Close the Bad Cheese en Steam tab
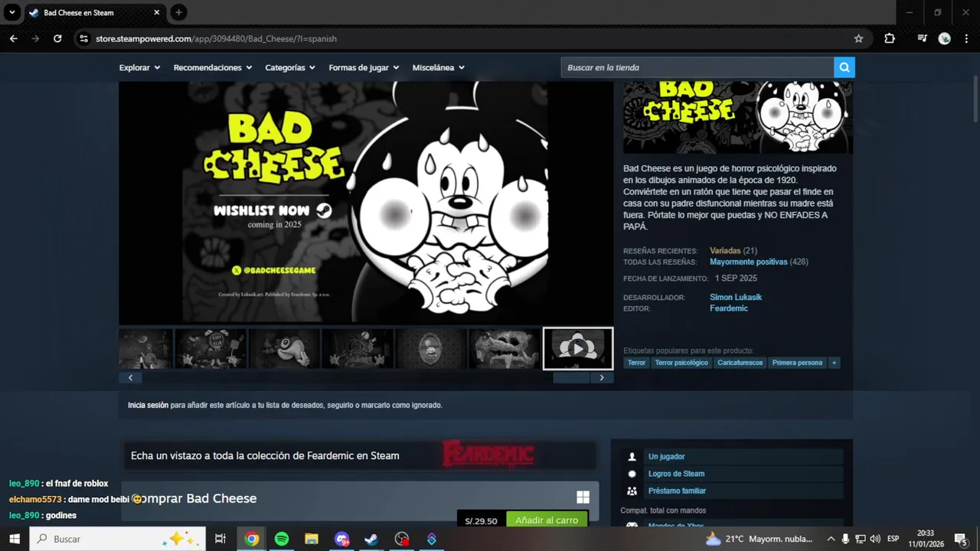 click(157, 12)
